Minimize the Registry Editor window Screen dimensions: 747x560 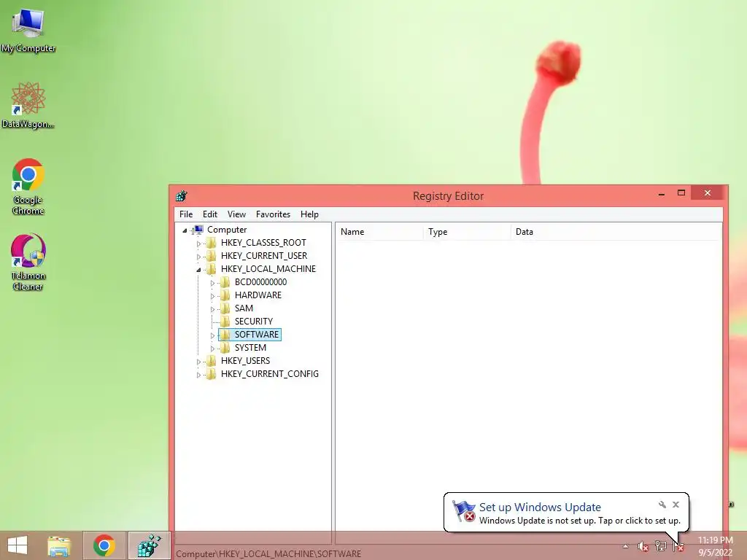pyautogui.click(x=661, y=193)
